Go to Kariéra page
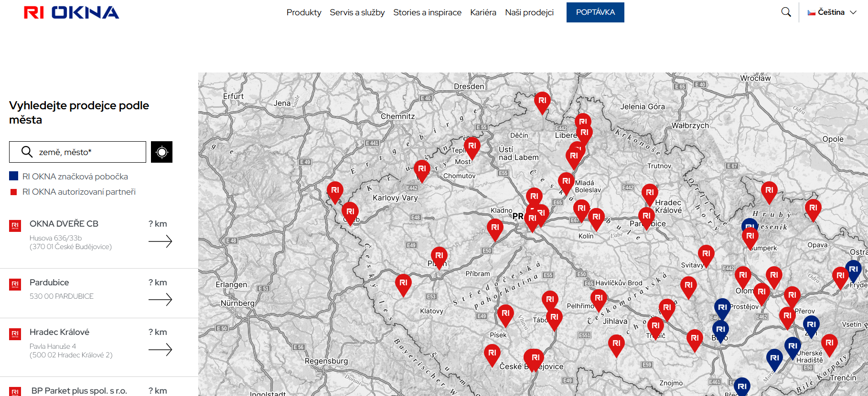Image resolution: width=868 pixels, height=396 pixels. 483,12
